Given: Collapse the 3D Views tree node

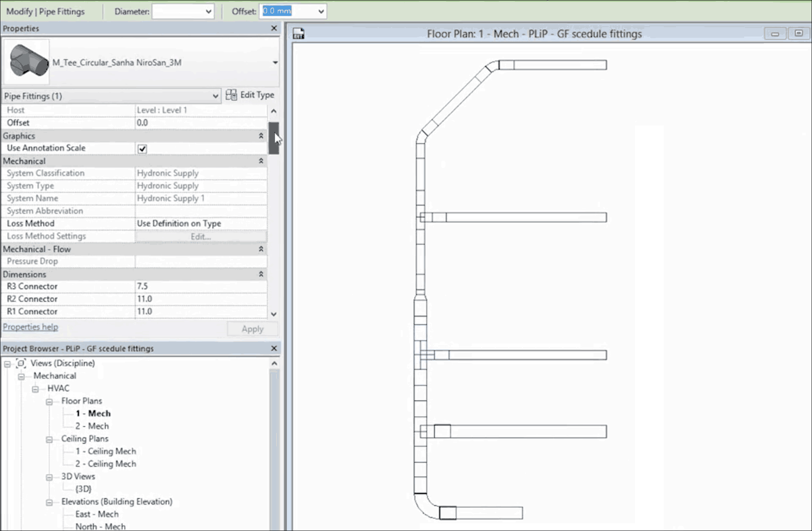Looking at the screenshot, I should pos(49,477).
